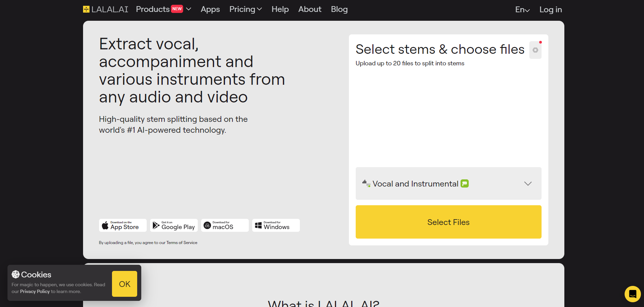Click the LALAL.AI yellow logo icon
The height and width of the screenshot is (307, 644).
coord(86,9)
